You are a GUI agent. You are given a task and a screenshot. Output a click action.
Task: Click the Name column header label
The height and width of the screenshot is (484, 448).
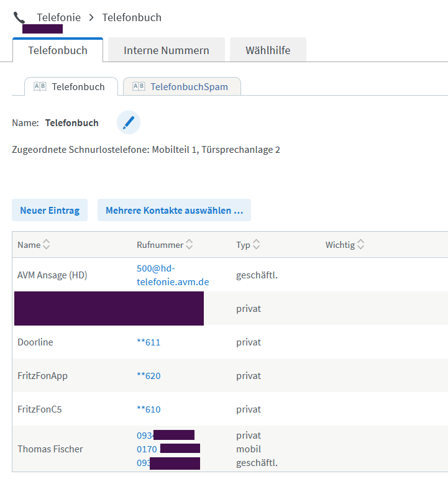(x=29, y=245)
